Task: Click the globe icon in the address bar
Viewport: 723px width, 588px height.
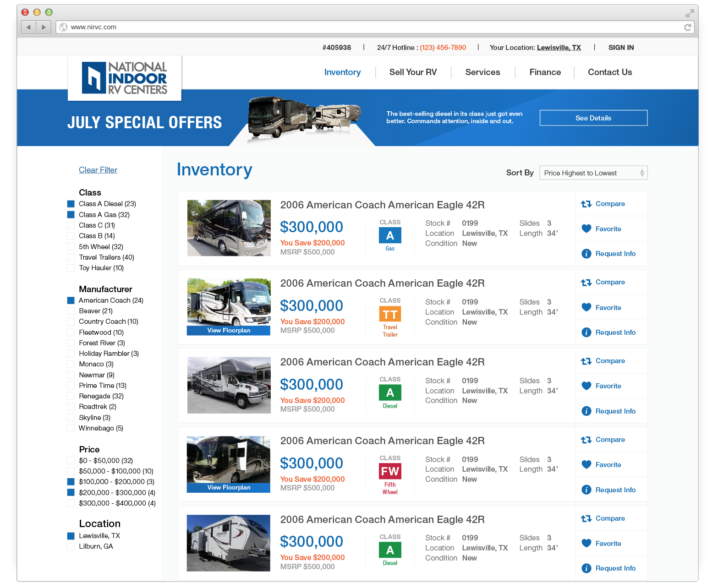Action: [x=64, y=27]
